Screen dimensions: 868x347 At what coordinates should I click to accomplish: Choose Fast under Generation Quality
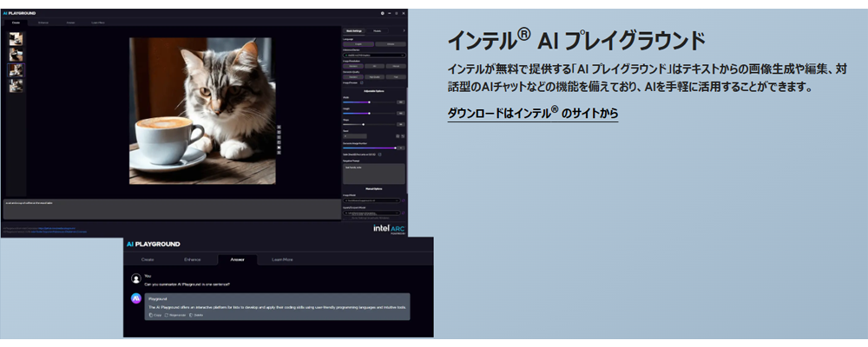pos(396,77)
